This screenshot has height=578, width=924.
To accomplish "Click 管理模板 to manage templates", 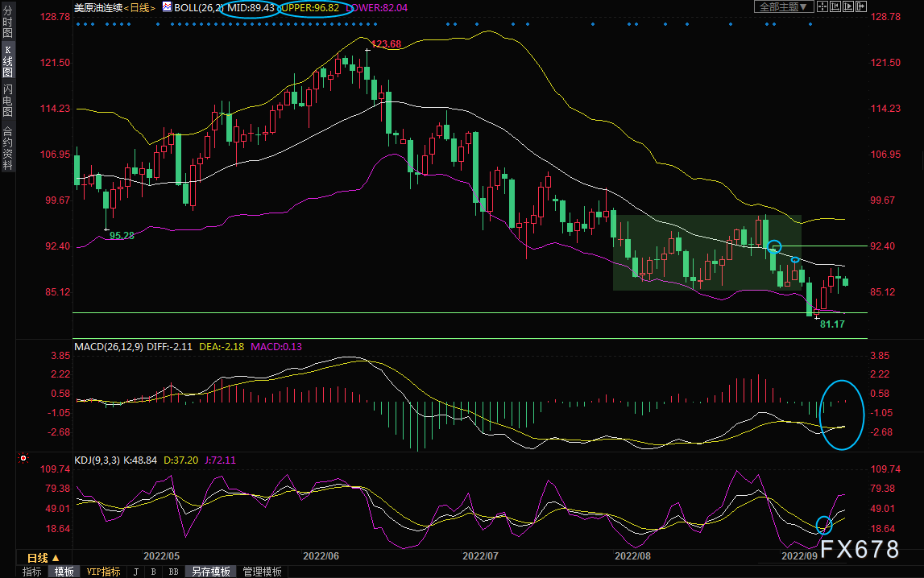I will (x=263, y=572).
